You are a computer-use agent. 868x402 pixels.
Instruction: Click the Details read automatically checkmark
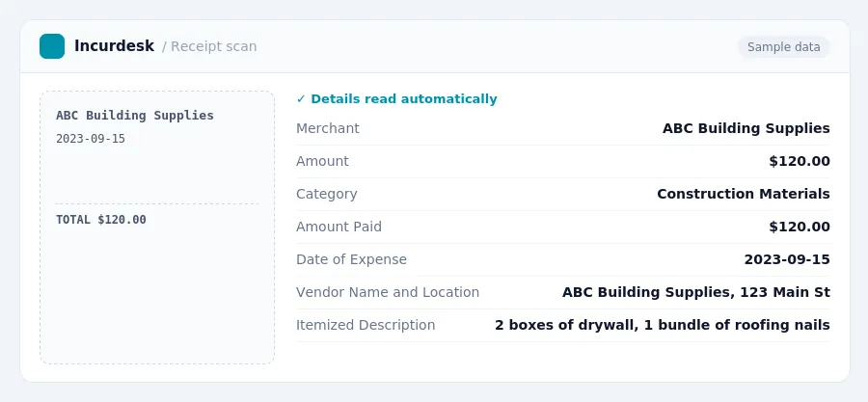pos(301,99)
